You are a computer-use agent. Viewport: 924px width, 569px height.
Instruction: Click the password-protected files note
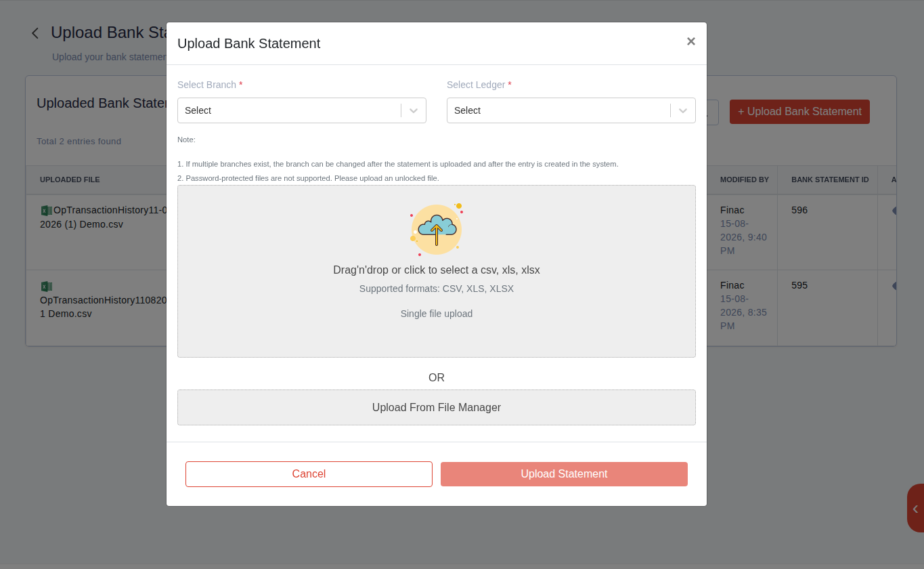click(308, 178)
